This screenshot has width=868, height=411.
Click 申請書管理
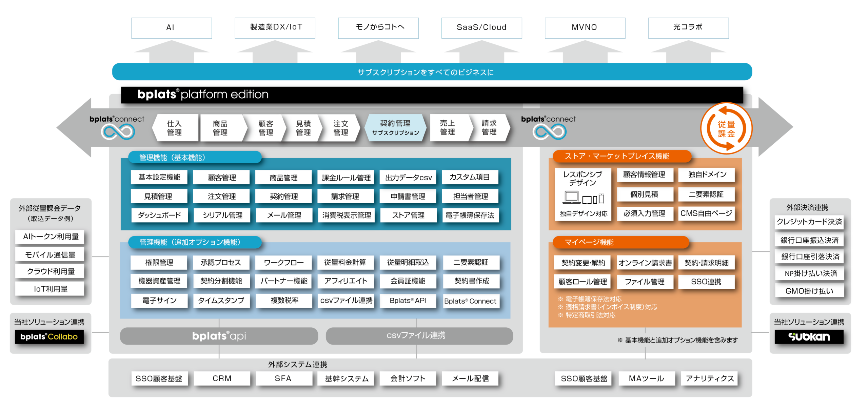click(408, 196)
